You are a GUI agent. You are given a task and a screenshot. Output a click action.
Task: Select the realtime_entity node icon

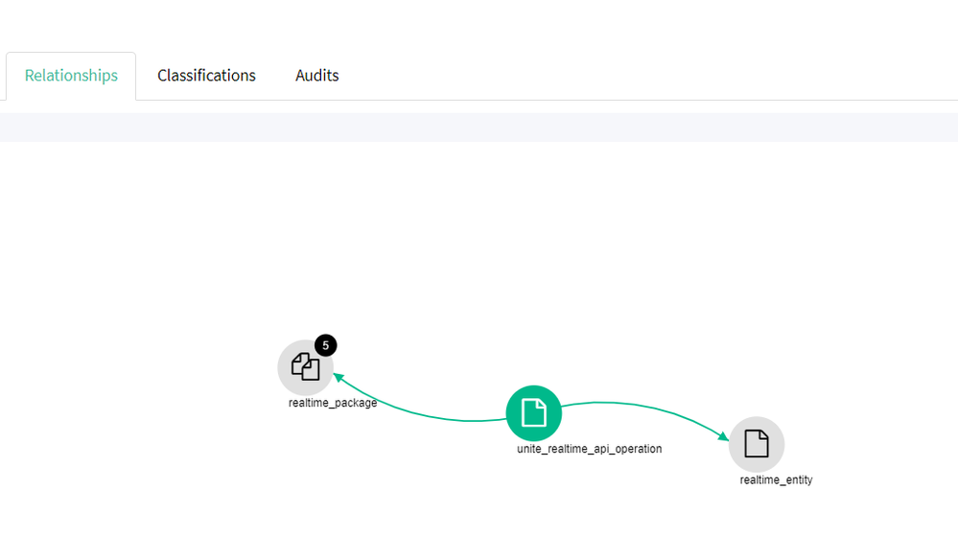(757, 444)
